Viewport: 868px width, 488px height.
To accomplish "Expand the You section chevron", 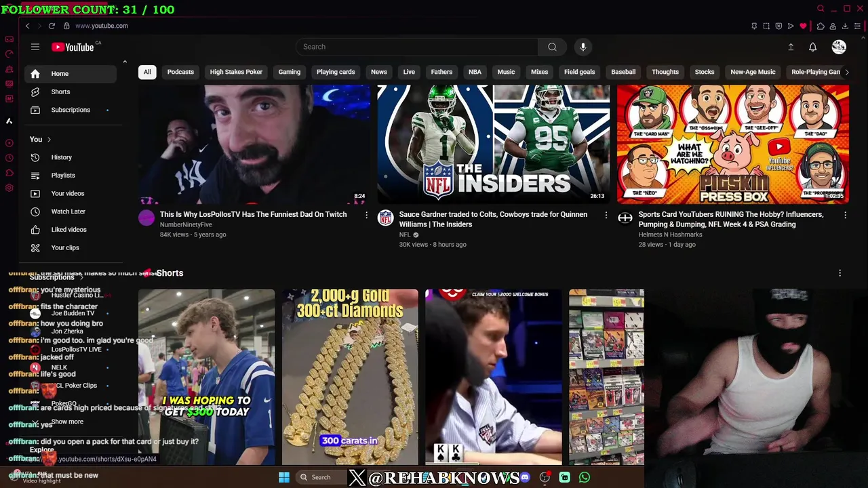I will point(49,139).
